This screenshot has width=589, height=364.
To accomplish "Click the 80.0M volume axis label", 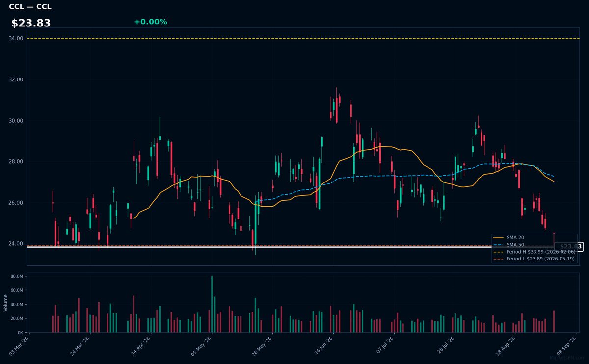I will (17, 277).
